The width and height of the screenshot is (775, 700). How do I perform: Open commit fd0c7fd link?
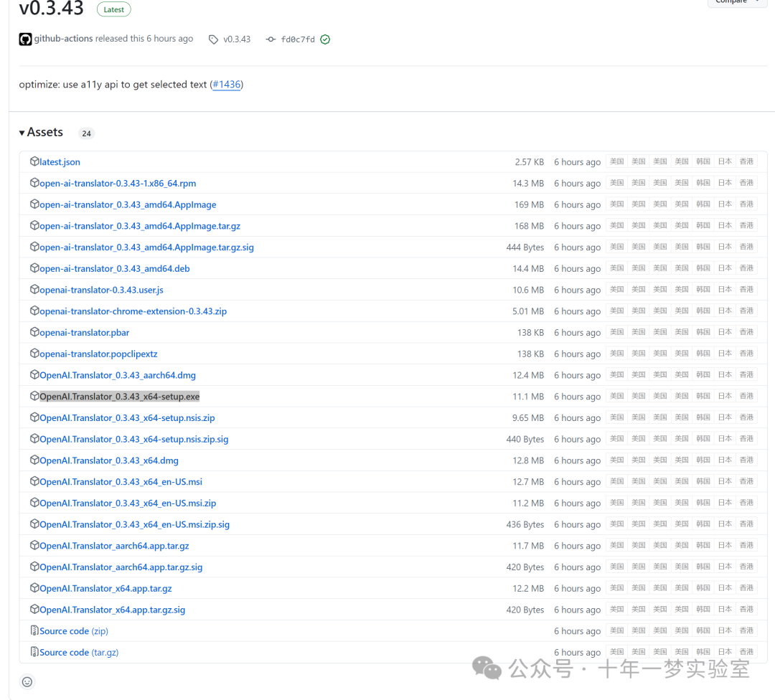(298, 39)
